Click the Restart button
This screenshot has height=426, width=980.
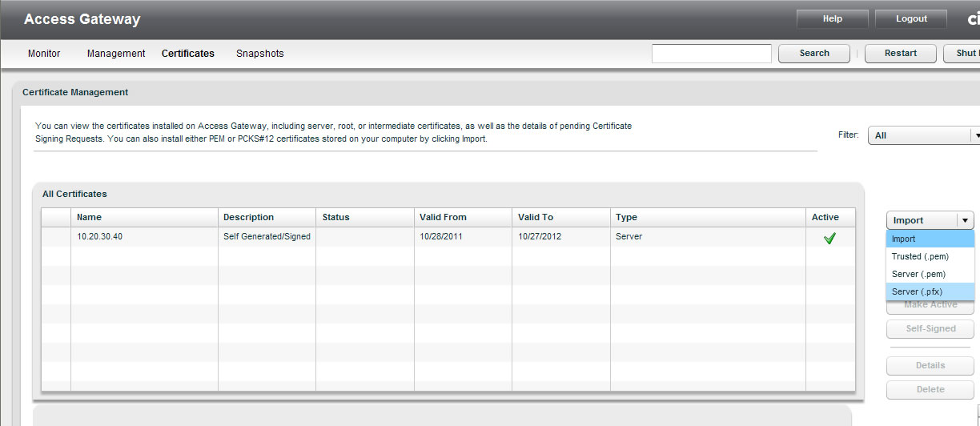[901, 54]
